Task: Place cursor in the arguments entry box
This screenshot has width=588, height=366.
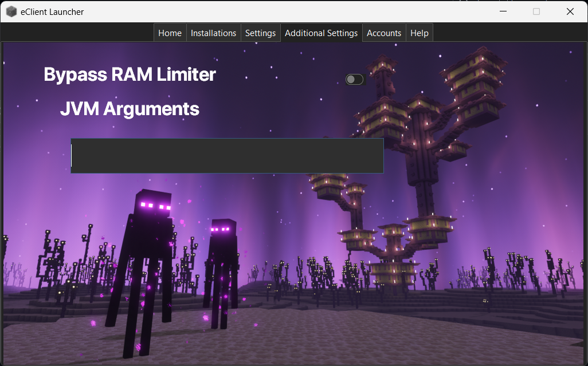Action: point(227,155)
